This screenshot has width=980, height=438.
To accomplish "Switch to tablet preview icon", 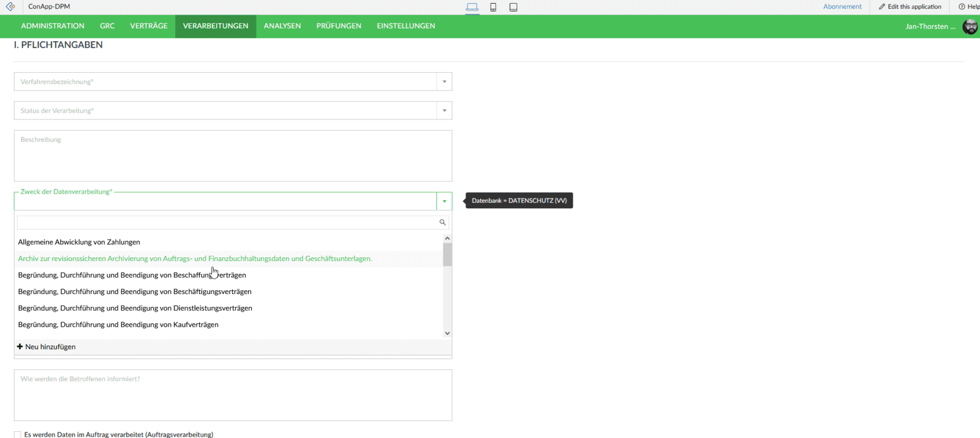I will pyautogui.click(x=513, y=7).
